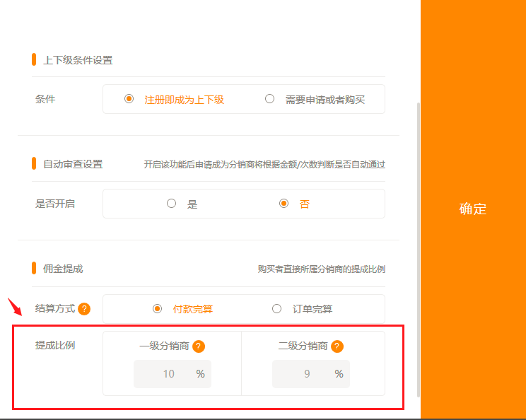
Task: Select the 需要申请或者购买 radio option
Action: click(269, 99)
